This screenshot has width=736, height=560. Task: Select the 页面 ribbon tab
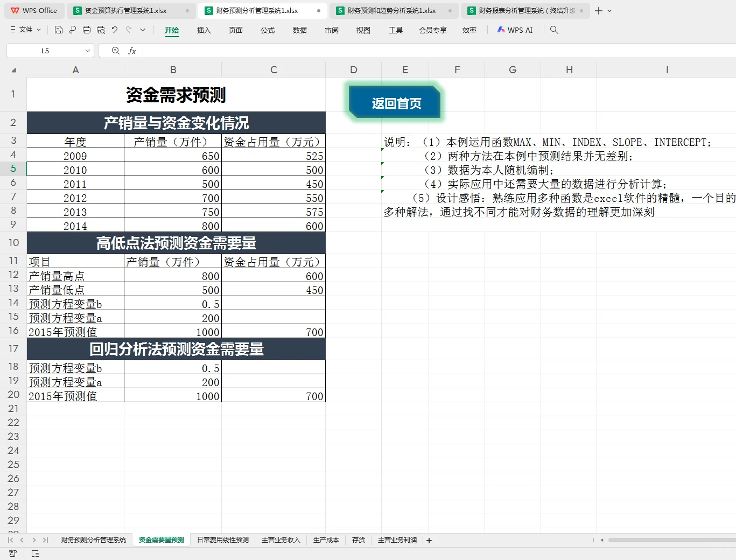click(235, 30)
